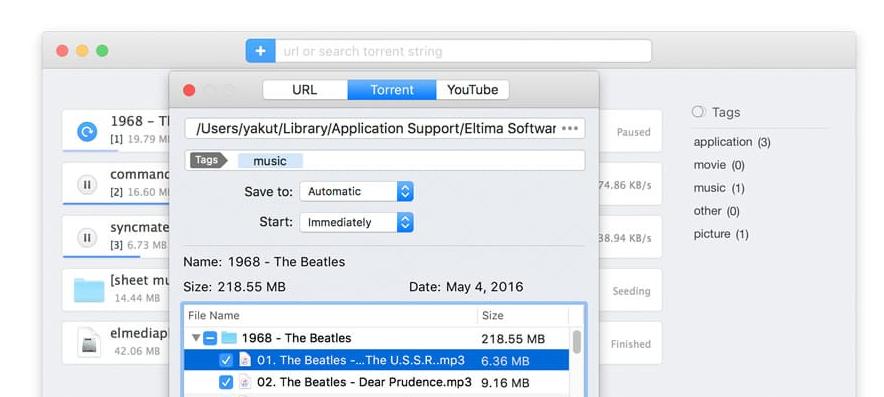Click the Date: May 4, 2016 text
The height and width of the screenshot is (397, 884).
(x=466, y=287)
